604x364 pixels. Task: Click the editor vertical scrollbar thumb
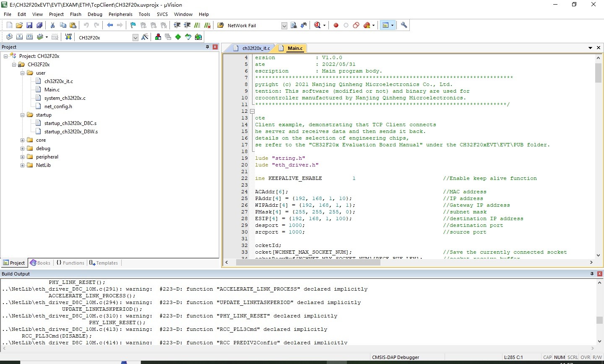[x=599, y=73]
